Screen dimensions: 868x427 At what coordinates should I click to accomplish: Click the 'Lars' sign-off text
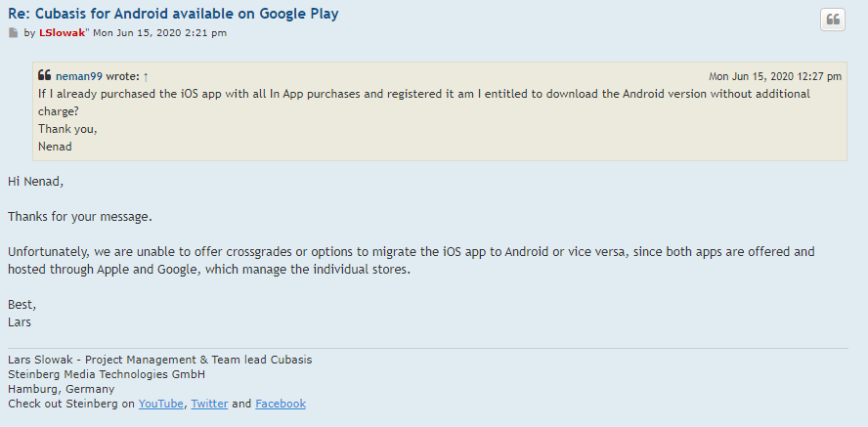20,321
